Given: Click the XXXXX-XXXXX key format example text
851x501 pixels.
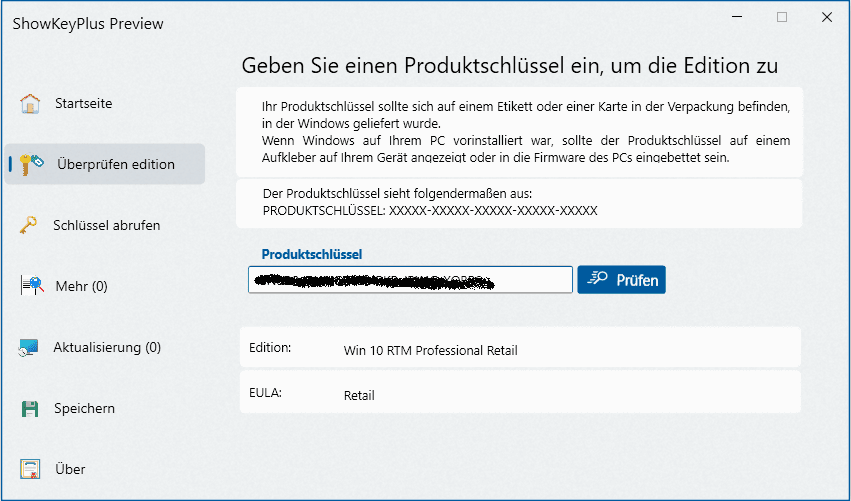Looking at the screenshot, I should pyautogui.click(x=493, y=211).
